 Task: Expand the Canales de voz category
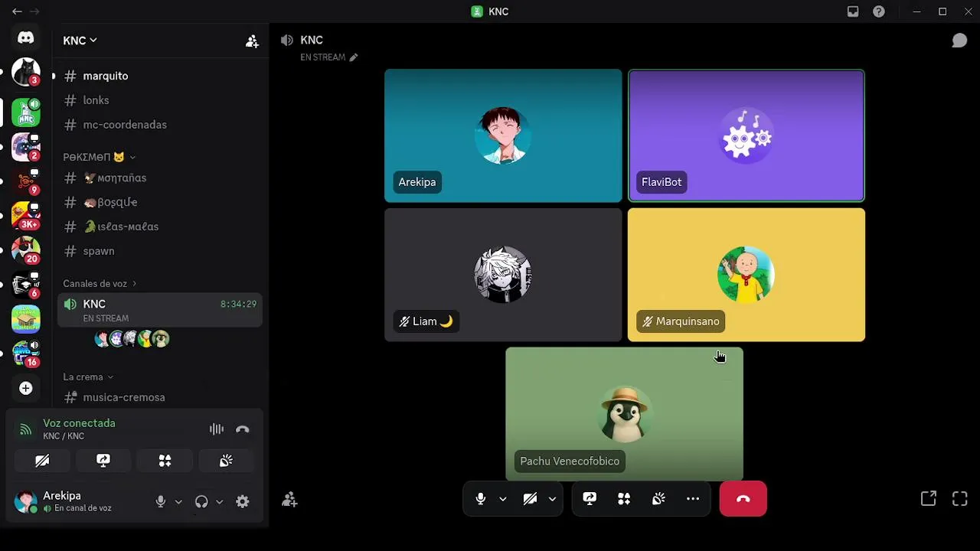(100, 284)
